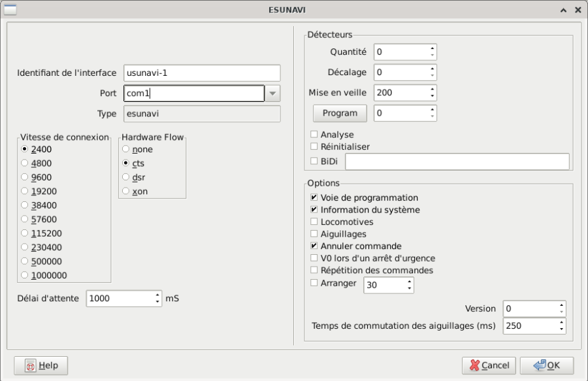Disable the Voie de programmation option
588x381 pixels.
pos(314,197)
